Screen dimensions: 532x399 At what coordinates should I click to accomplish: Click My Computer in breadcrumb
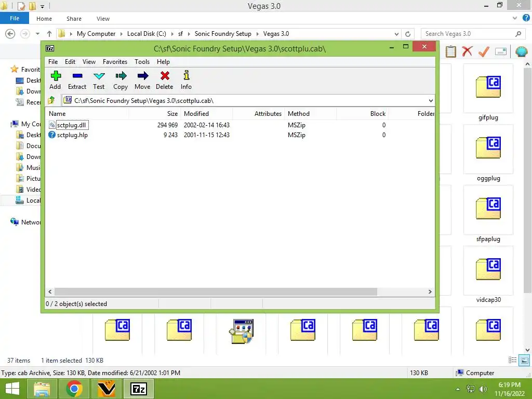tap(96, 34)
